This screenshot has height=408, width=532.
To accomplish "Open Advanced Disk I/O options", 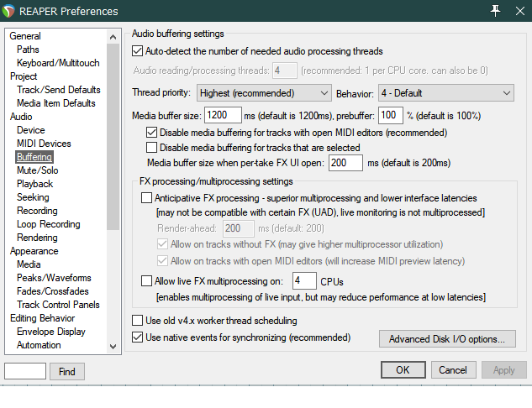I will (x=446, y=339).
